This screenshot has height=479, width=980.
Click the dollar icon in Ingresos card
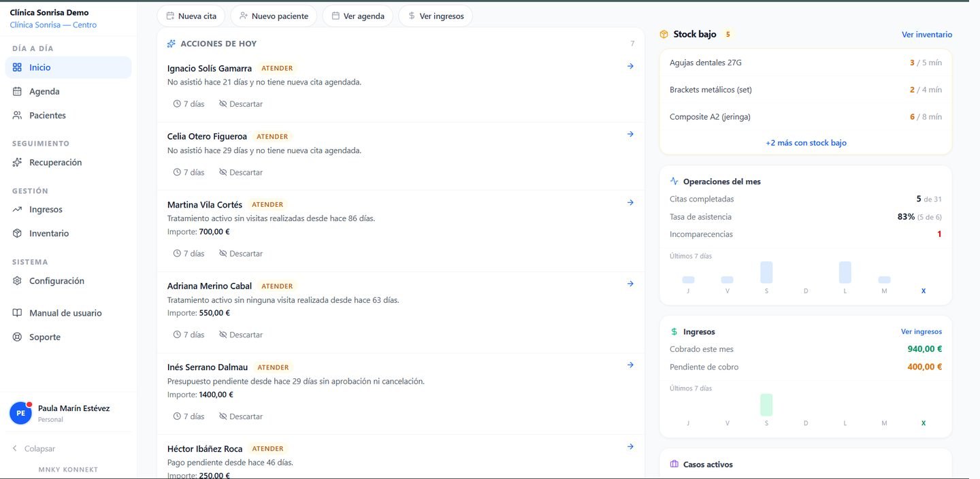click(674, 332)
